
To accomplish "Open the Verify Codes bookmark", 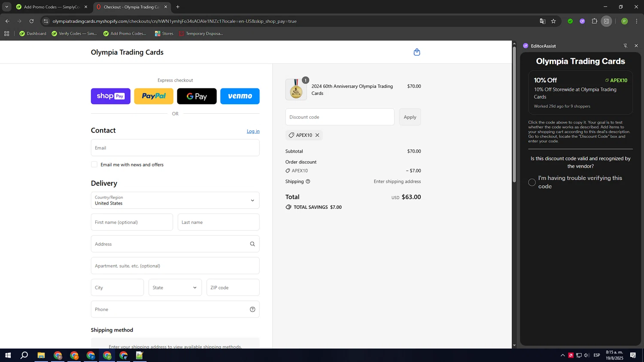I will click(x=74, y=33).
